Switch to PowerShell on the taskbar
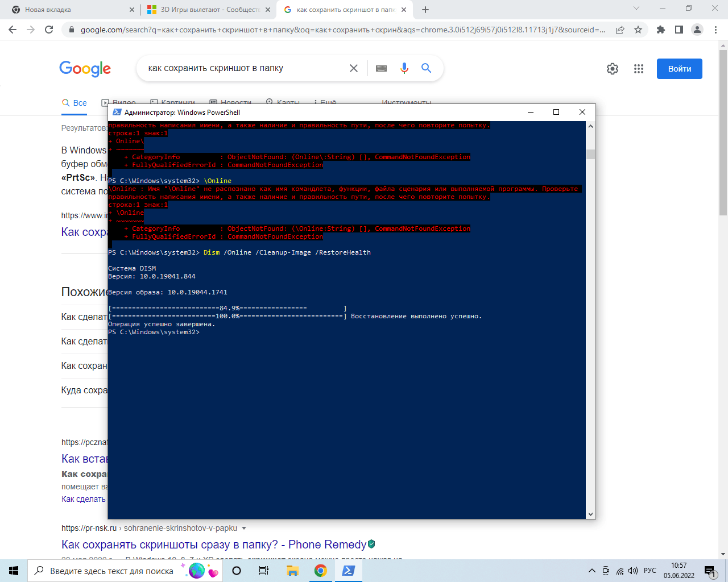This screenshot has height=582, width=728. coord(349,571)
